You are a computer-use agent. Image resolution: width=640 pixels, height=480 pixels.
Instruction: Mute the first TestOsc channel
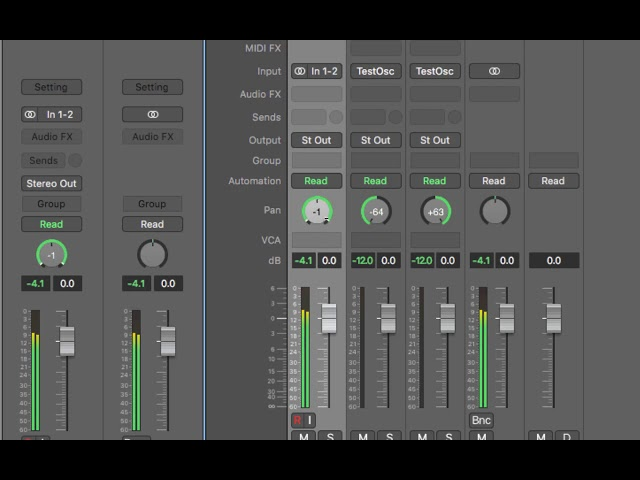(362, 436)
